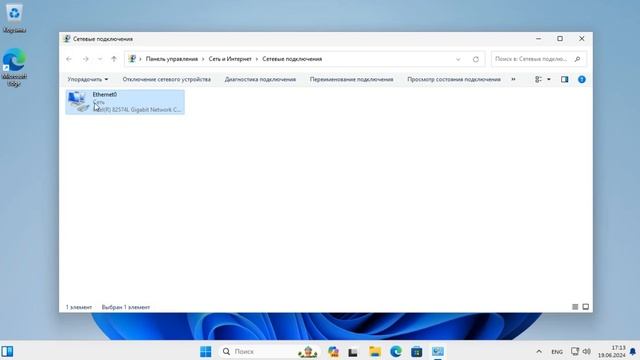Open Copilot from the taskbar
Image resolution: width=640 pixels, height=360 pixels.
[x=333, y=351]
